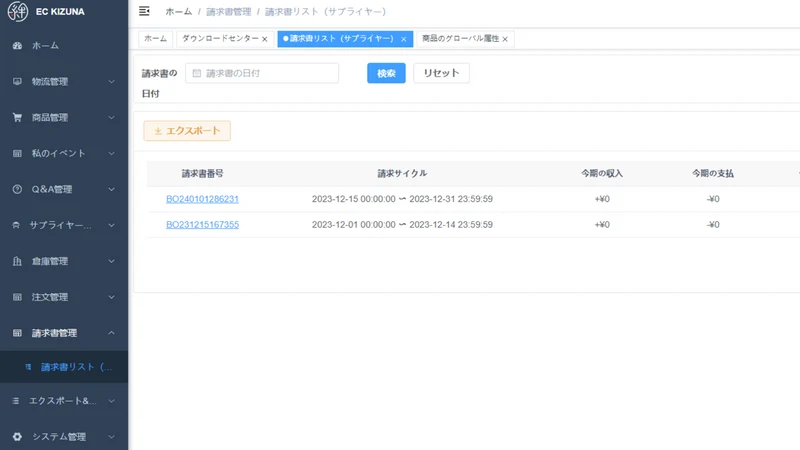Click the ホーム dashboard icon in sidebar
800x450 pixels.
17,45
